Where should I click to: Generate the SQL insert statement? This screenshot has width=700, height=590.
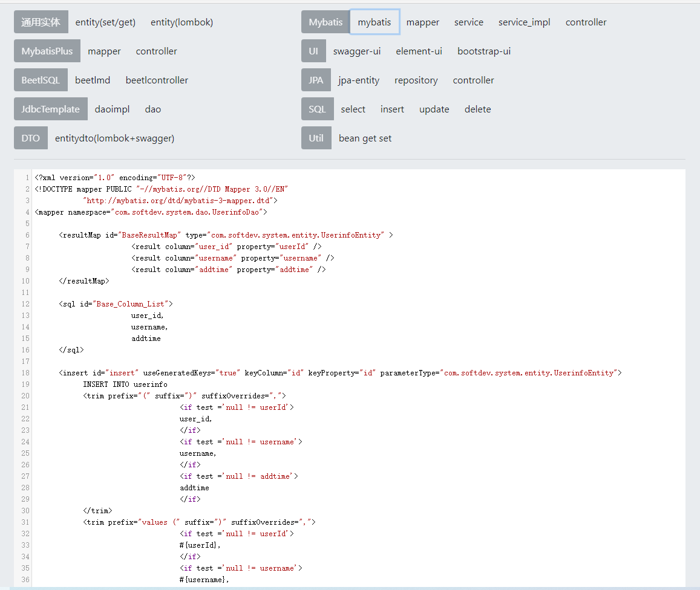392,109
